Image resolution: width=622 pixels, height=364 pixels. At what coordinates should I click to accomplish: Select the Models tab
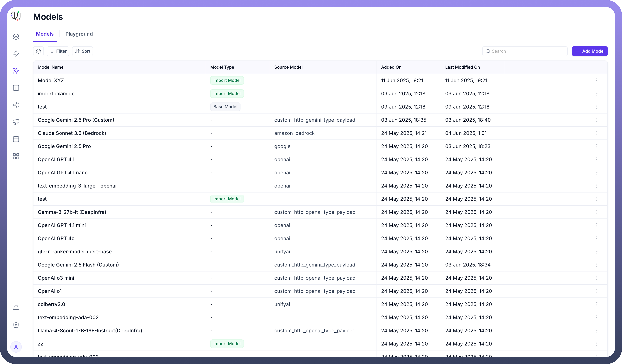pos(45,34)
